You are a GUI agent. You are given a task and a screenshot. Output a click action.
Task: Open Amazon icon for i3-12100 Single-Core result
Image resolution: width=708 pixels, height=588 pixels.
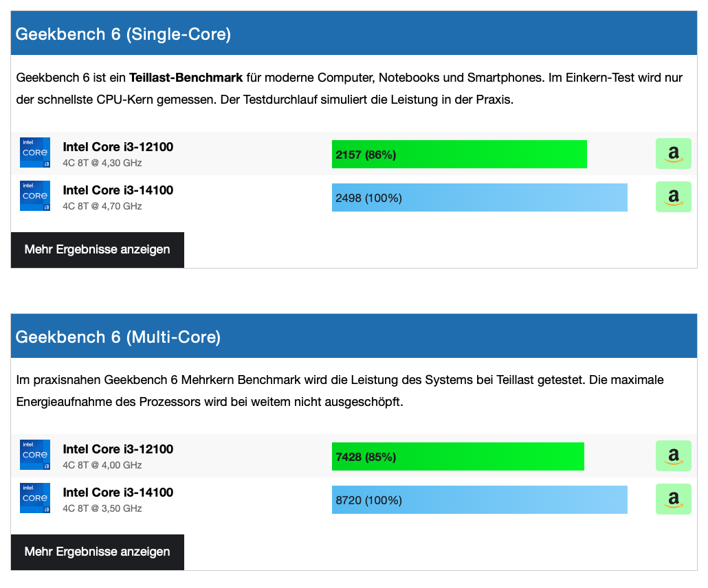pos(673,154)
